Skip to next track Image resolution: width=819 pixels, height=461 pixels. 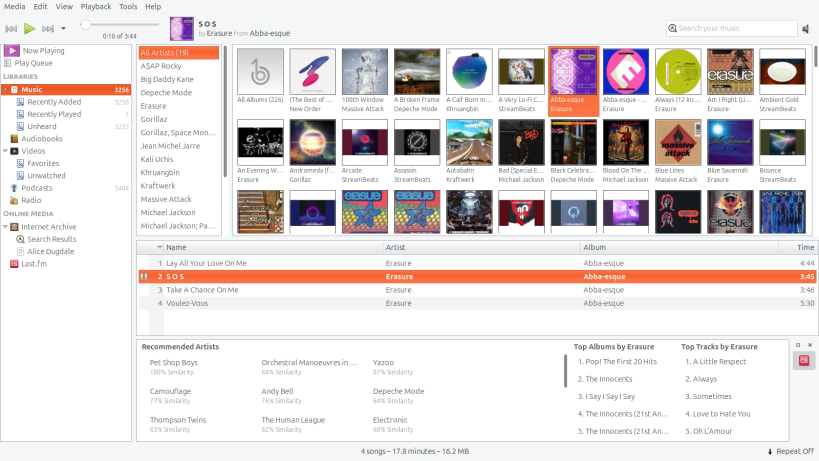click(48, 28)
